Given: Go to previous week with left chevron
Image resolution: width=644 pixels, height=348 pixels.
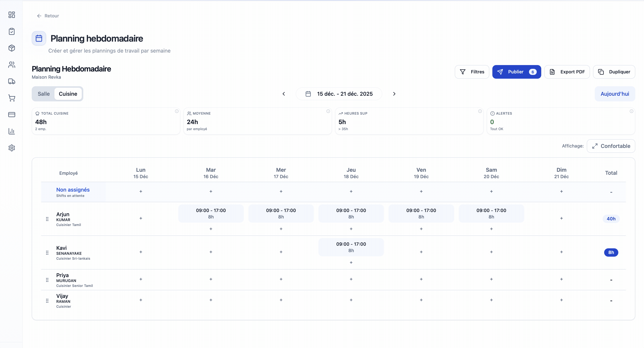Looking at the screenshot, I should 283,94.
